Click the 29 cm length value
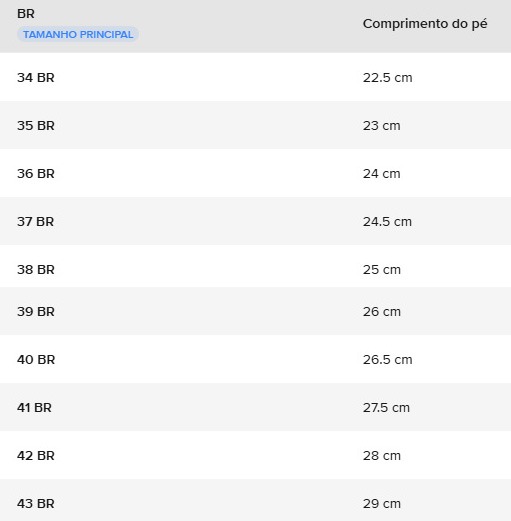 tap(382, 504)
